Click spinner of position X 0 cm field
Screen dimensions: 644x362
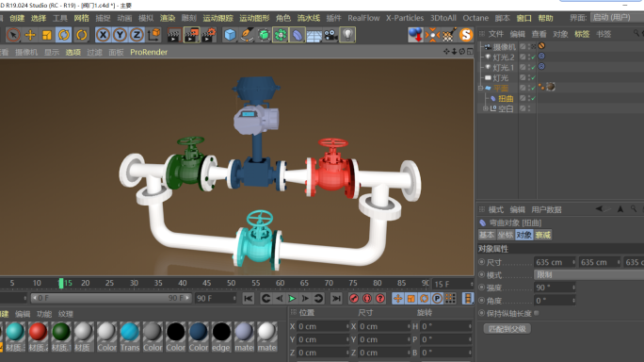pyautogui.click(x=347, y=326)
